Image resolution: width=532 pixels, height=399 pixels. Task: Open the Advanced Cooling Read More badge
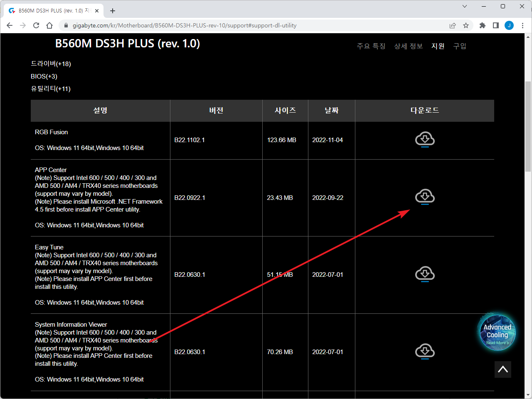(497, 332)
